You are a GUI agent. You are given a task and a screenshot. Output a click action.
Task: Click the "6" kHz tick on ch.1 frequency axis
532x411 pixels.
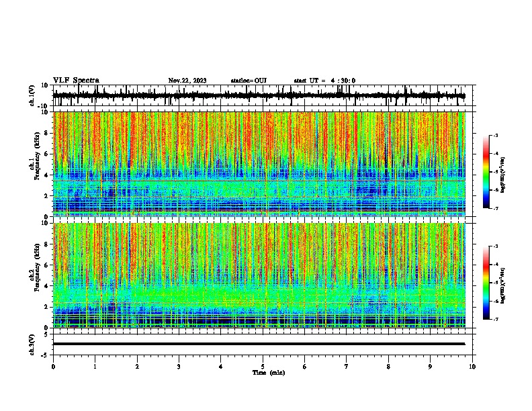[46, 154]
